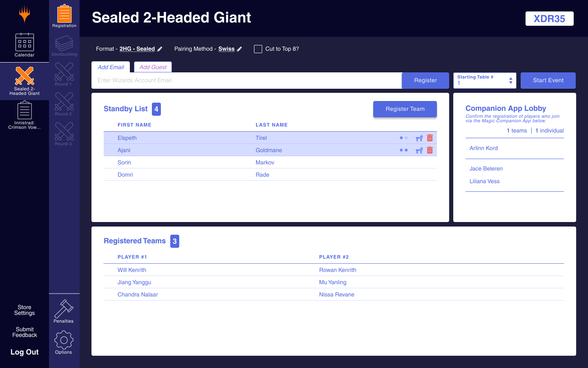588x368 pixels.
Task: Click the Wizards planeswalker logo
Action: pos(24,14)
